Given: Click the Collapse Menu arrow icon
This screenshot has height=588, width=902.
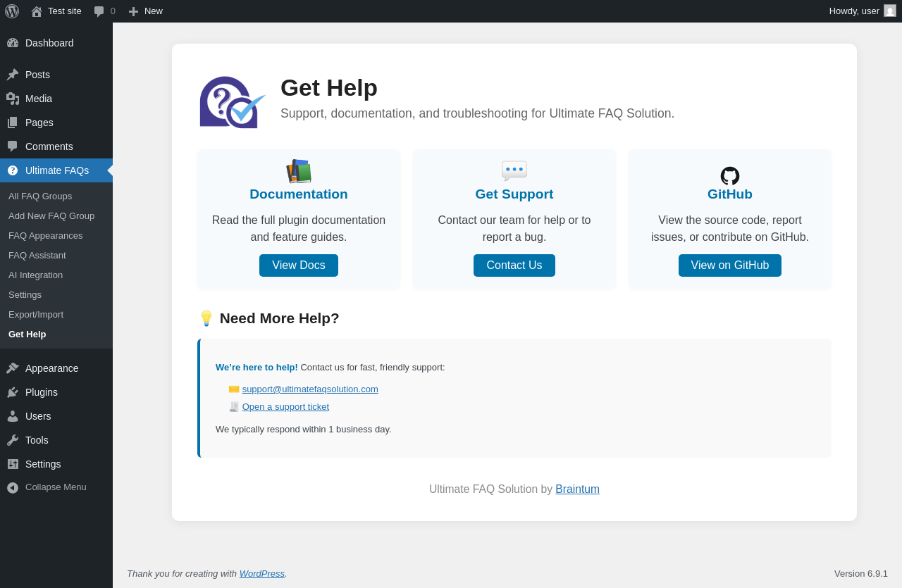Looking at the screenshot, I should pos(13,487).
